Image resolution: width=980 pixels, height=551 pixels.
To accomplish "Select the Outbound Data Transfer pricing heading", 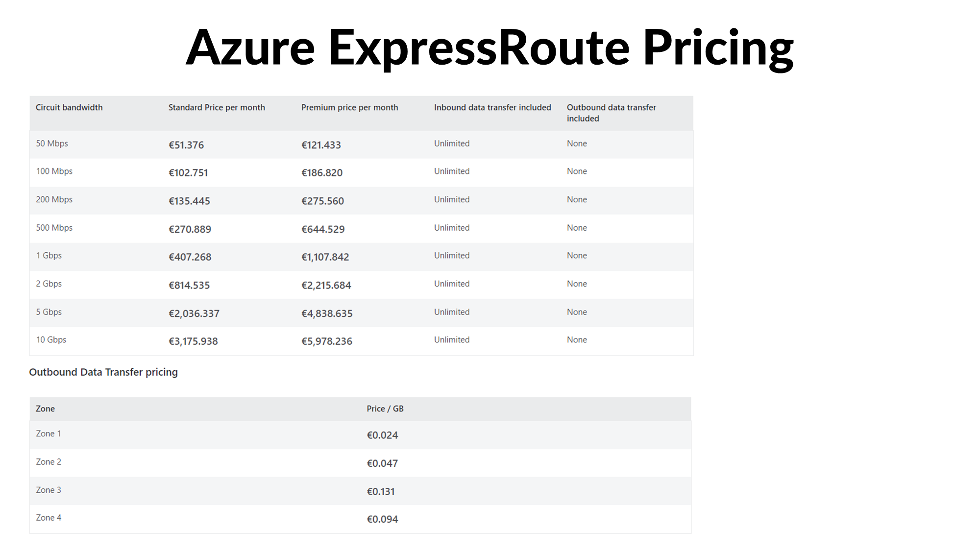I will (x=103, y=372).
